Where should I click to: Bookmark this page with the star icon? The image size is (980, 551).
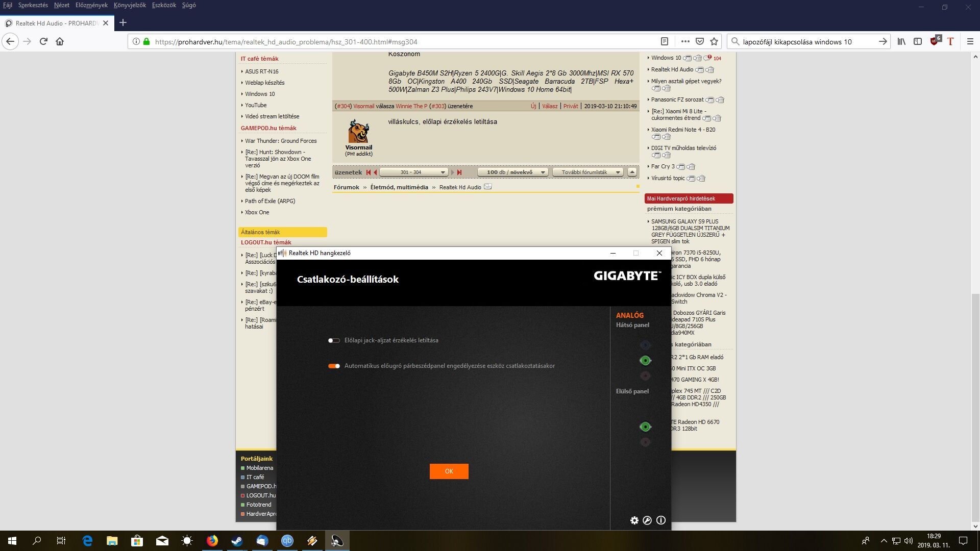[714, 41]
